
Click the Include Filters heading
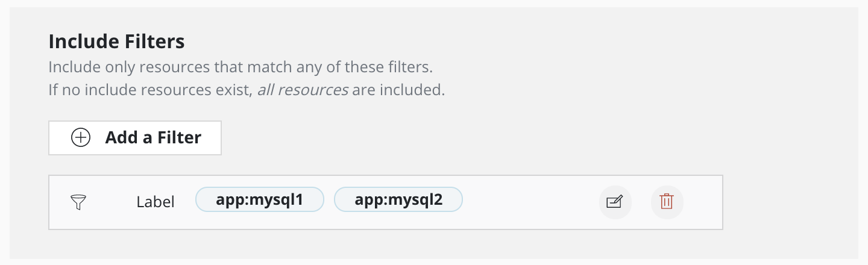[x=116, y=42]
